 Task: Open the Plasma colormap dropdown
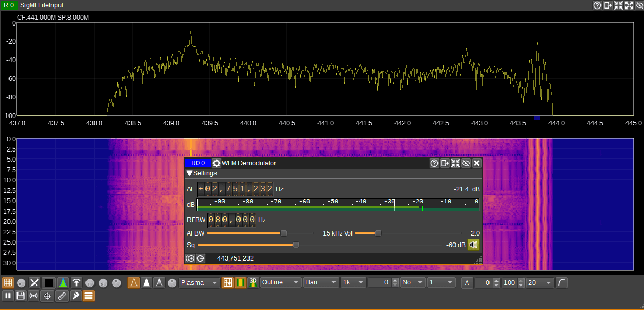pyautogui.click(x=200, y=282)
